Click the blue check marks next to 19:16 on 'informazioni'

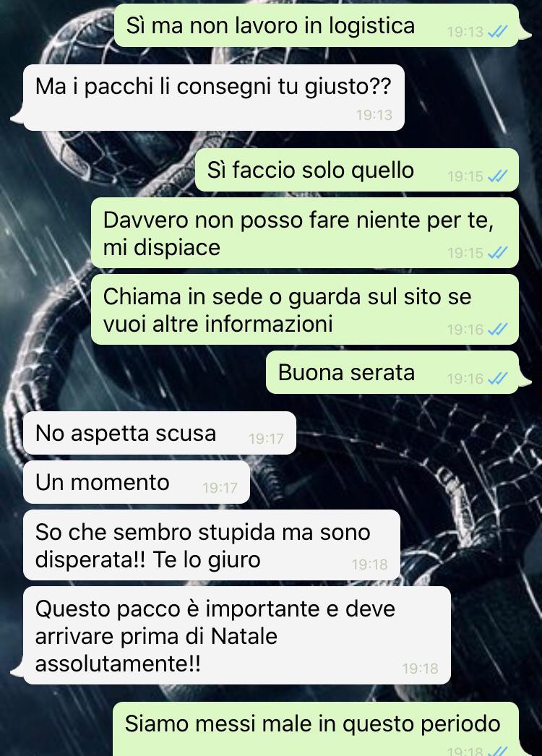498,330
